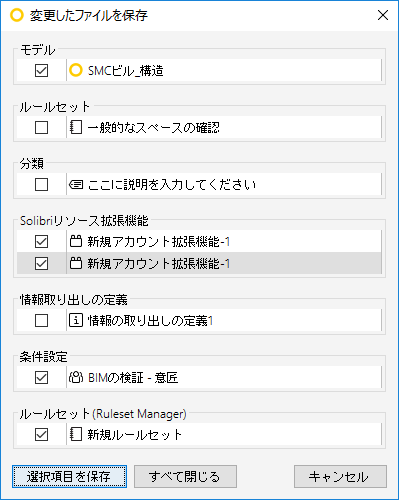Enable the 分類 description checkbox

coord(41,184)
